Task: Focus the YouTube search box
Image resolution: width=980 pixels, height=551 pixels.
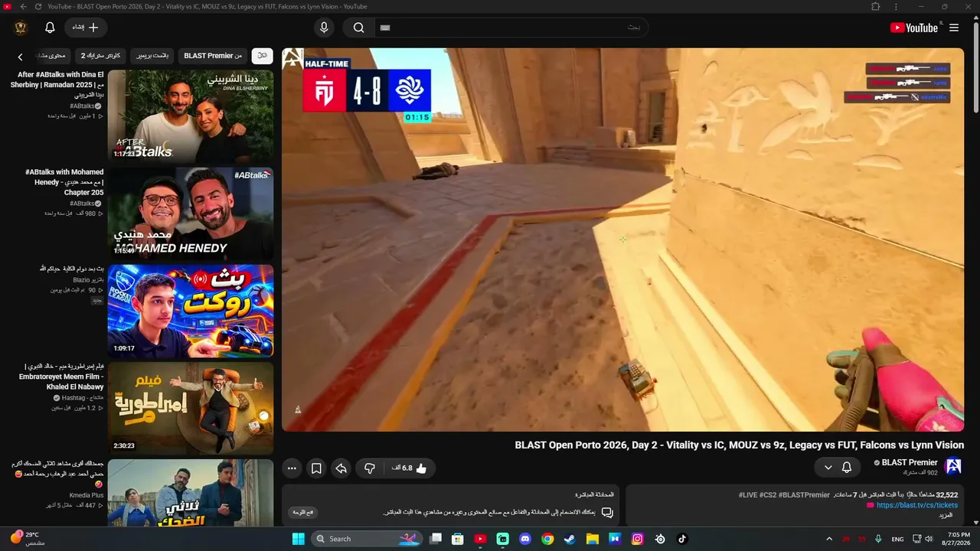Action: point(511,28)
